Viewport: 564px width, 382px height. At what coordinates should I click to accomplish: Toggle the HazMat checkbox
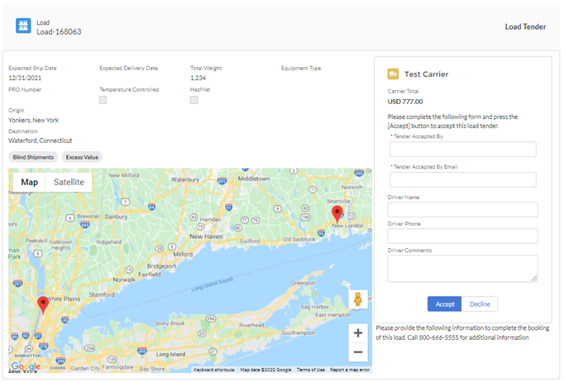click(x=194, y=100)
